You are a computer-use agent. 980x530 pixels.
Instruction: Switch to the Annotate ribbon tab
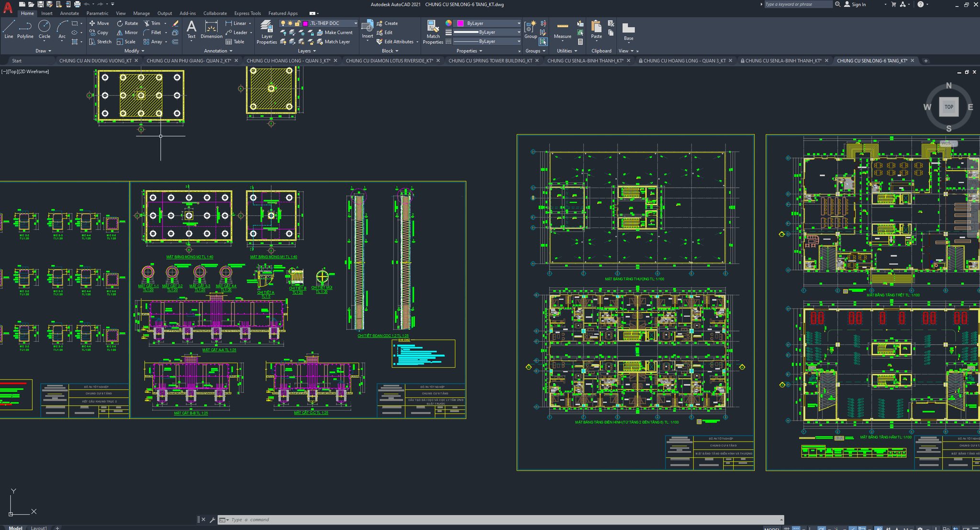69,13
